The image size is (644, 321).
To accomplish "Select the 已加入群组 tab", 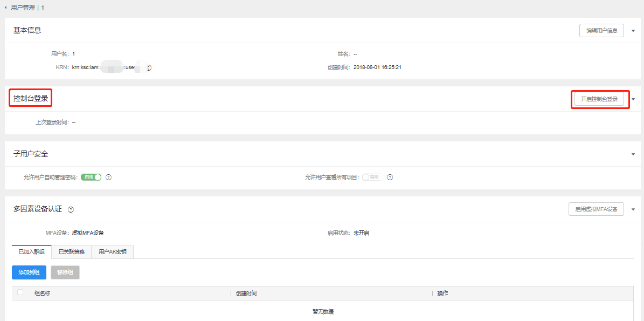I will pyautogui.click(x=32, y=252).
